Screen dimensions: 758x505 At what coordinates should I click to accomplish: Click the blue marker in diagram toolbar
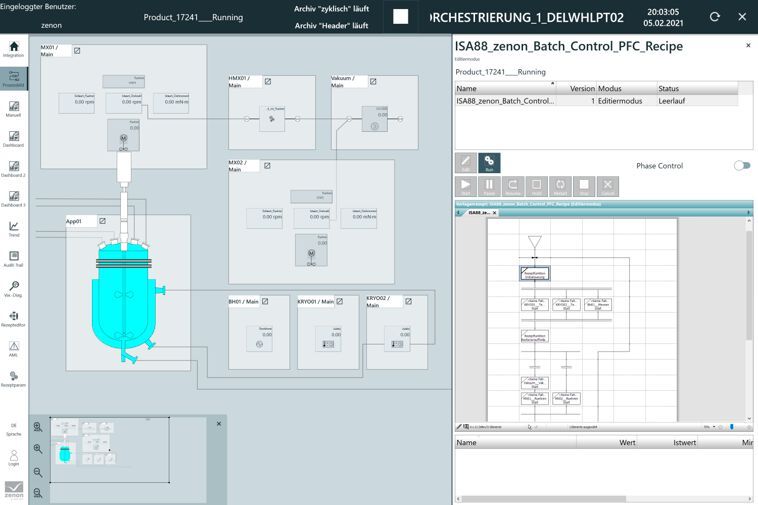[x=731, y=427]
